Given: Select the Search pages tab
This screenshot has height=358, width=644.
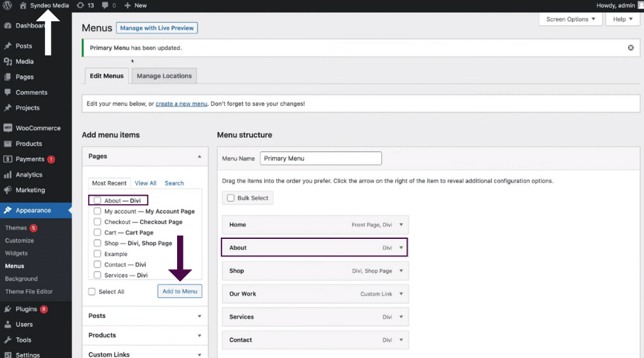Looking at the screenshot, I should (174, 183).
